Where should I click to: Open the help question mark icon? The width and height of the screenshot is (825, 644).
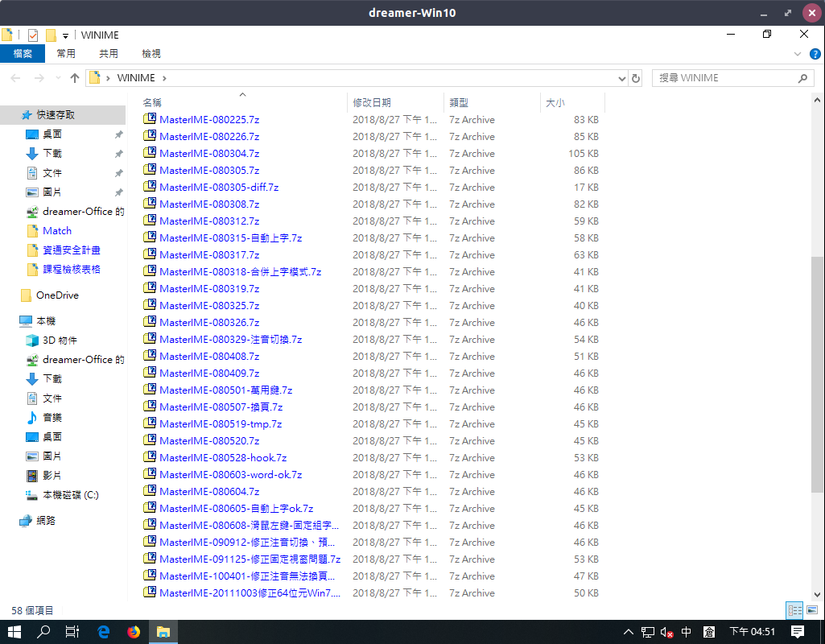[814, 54]
